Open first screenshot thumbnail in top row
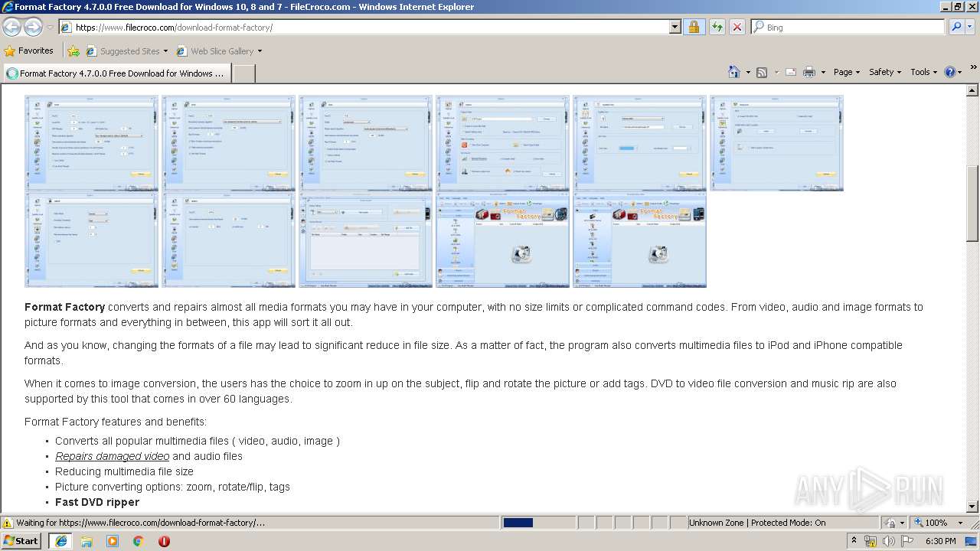Image resolution: width=980 pixels, height=551 pixels. (x=92, y=143)
